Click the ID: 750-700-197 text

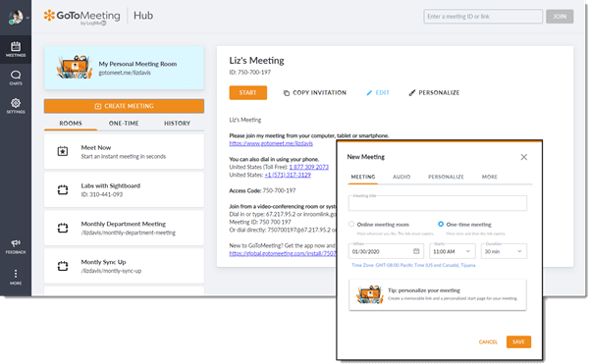coord(249,72)
